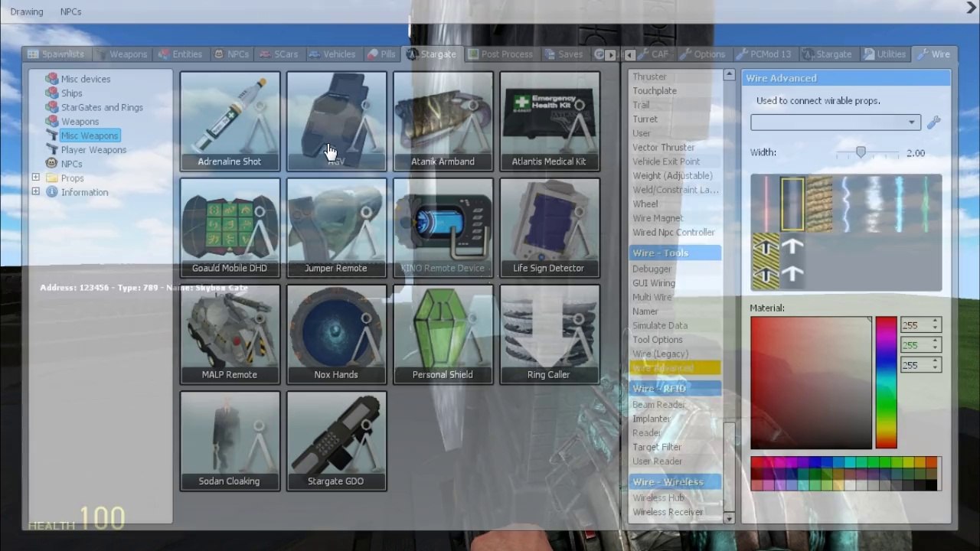Click the Width slider track
This screenshot has height=551, width=980.
coord(867,153)
